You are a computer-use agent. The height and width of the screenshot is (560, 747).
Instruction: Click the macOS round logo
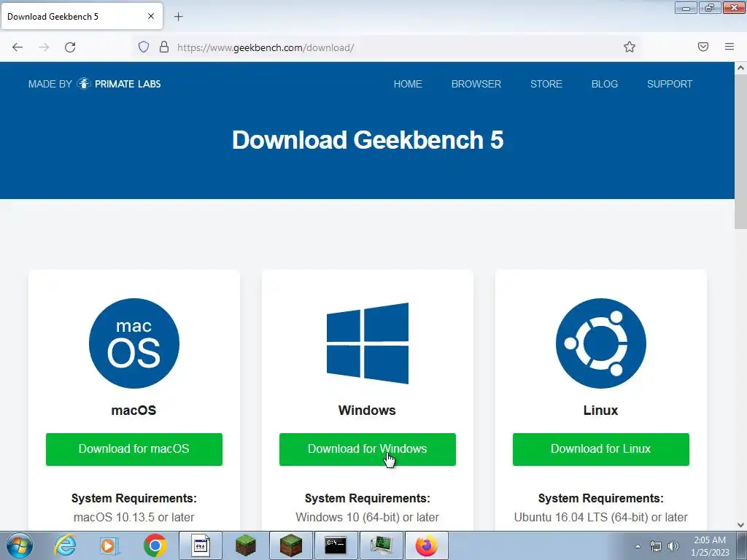pos(134,343)
